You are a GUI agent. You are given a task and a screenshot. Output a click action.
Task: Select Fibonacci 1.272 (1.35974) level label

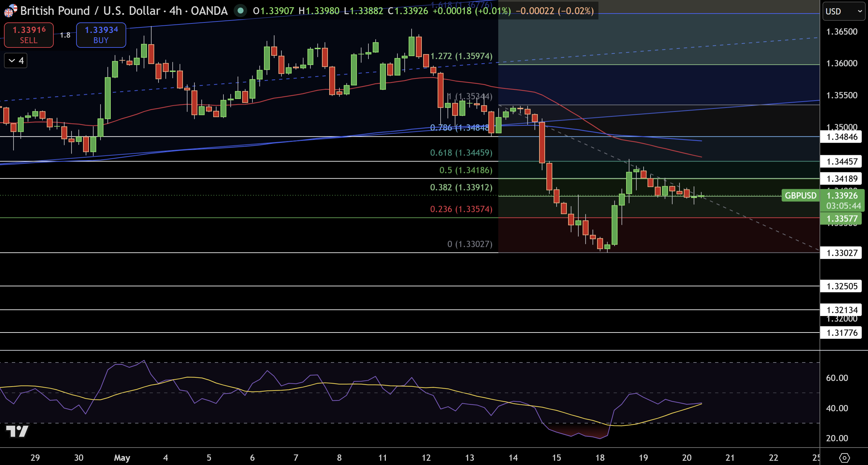461,56
